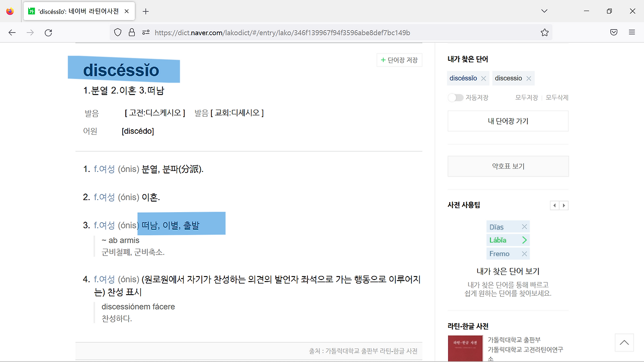The width and height of the screenshot is (644, 362).
Task: Show previous dictionary usage tip
Action: 554,205
